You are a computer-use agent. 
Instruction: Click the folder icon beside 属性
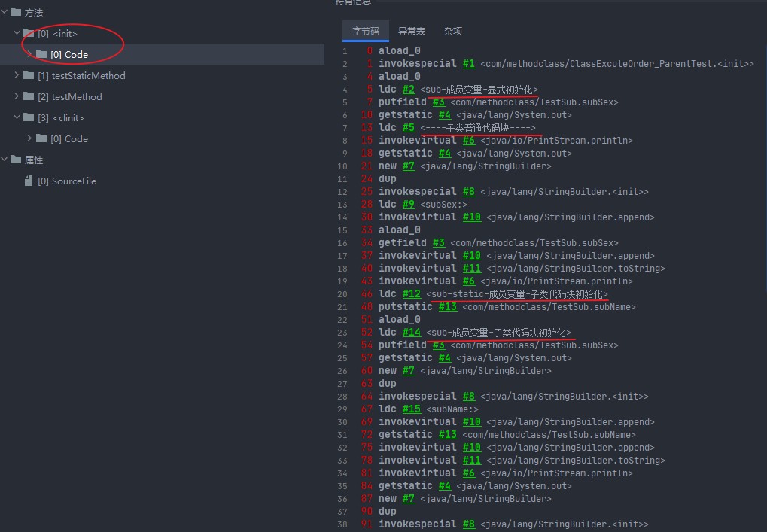click(16, 159)
